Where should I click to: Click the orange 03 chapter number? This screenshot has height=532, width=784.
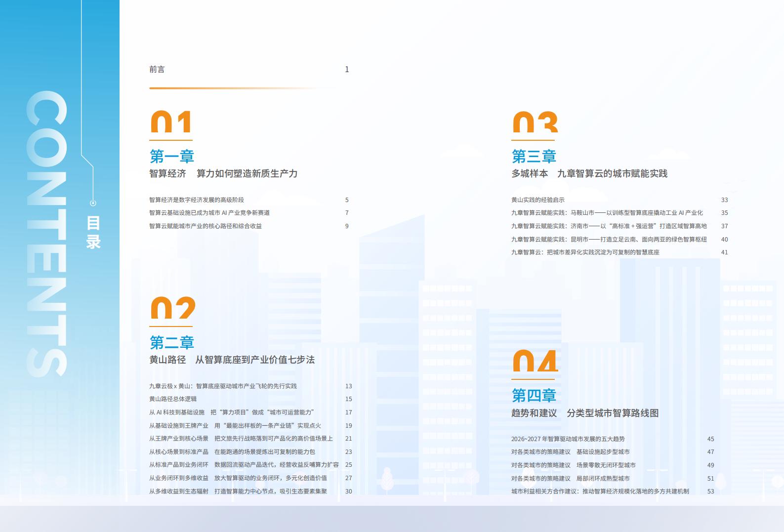pyautogui.click(x=535, y=122)
